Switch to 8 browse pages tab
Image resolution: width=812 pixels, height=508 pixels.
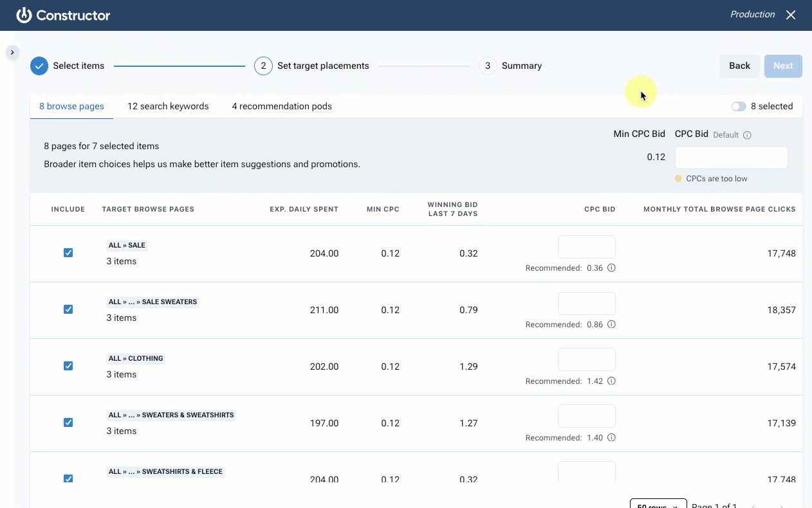tap(71, 106)
